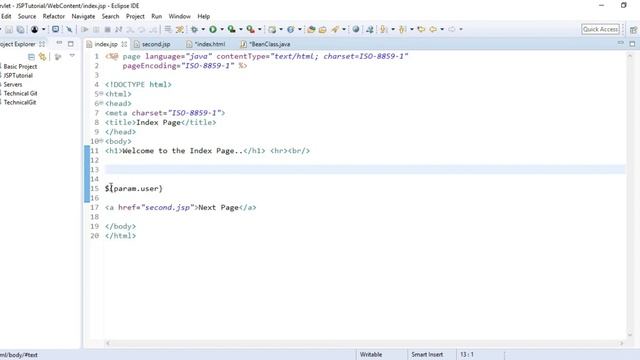This screenshot has width=640, height=360.
Task: Click the blue monitor toolbar icon
Action: click(56, 29)
